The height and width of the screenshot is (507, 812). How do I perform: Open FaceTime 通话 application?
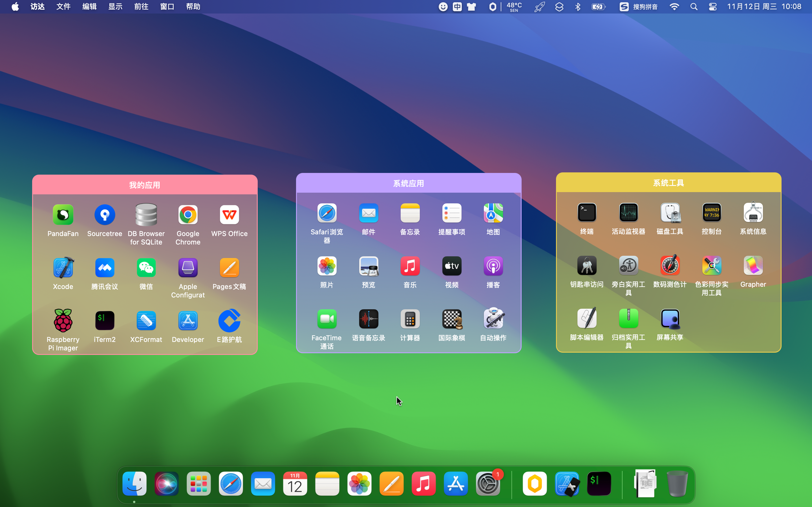[326, 319]
